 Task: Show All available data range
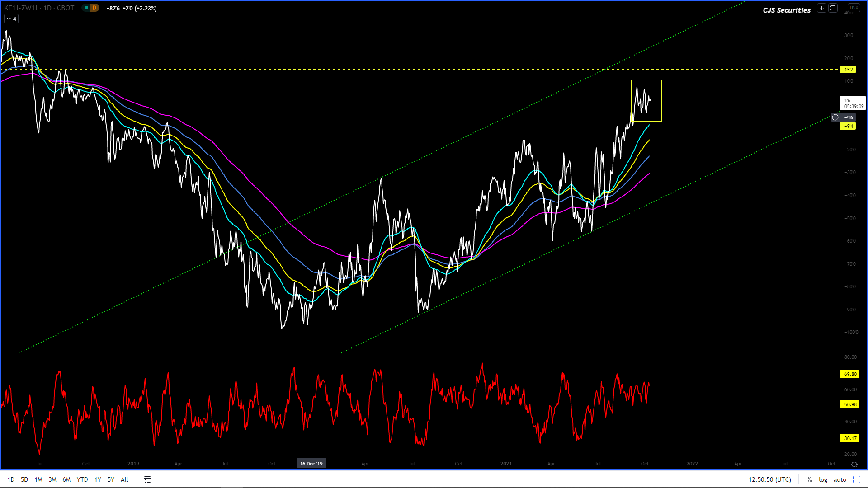[124, 479]
